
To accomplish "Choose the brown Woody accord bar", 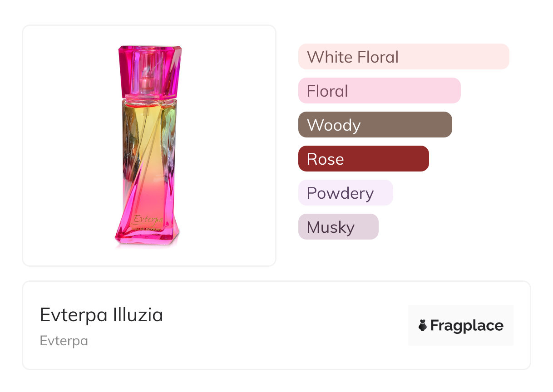I will pyautogui.click(x=375, y=125).
